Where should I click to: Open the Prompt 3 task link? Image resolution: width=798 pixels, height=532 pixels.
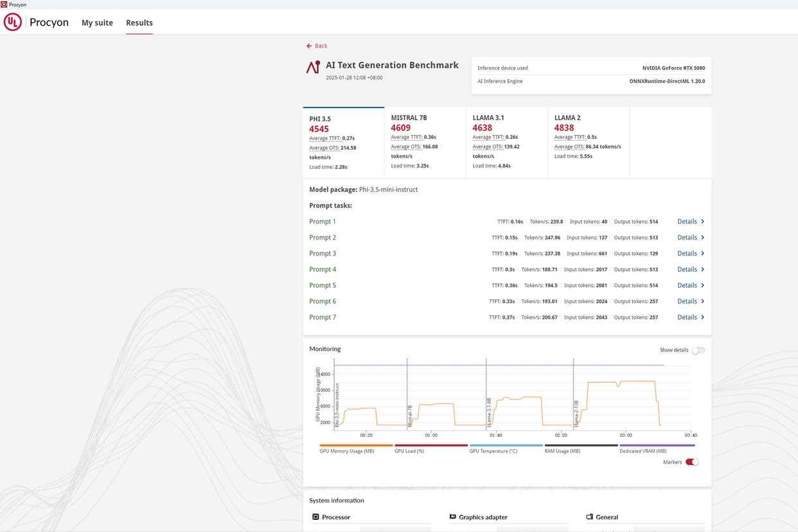(x=323, y=254)
